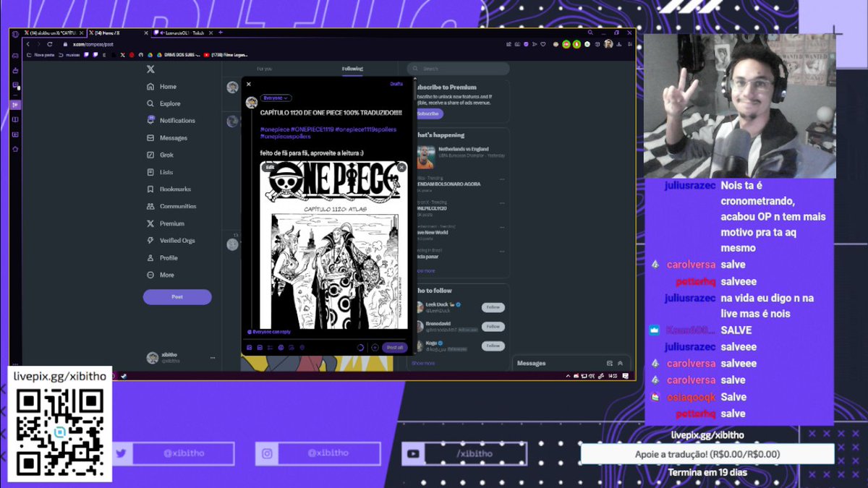Open options for the BOLSONARO AGORA trend
This screenshot has height=488, width=868.
pos(503,178)
